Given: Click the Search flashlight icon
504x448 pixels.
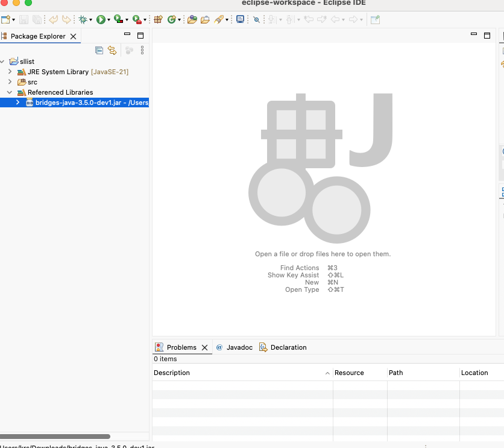Looking at the screenshot, I should [x=219, y=20].
